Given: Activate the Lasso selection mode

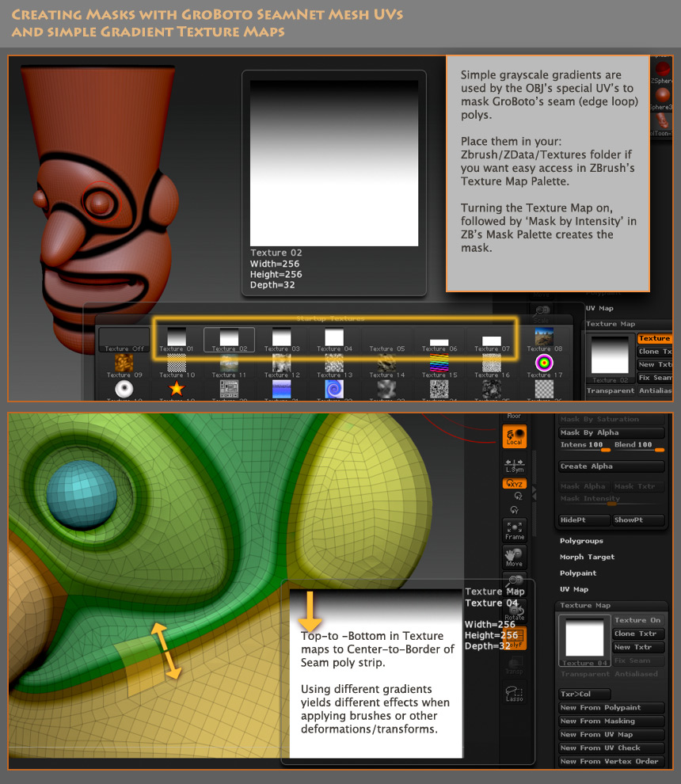Looking at the screenshot, I should click(x=514, y=694).
